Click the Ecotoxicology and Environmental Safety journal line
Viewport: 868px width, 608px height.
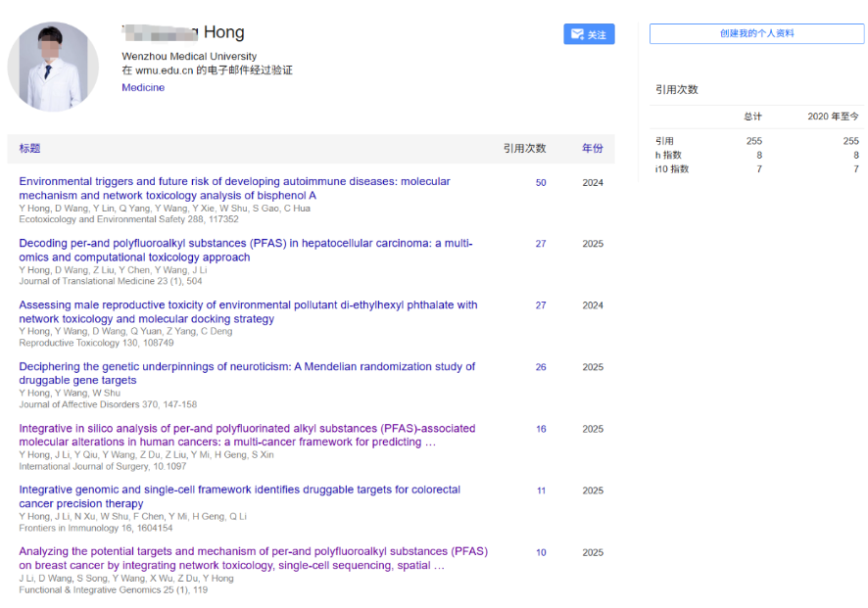tap(128, 219)
